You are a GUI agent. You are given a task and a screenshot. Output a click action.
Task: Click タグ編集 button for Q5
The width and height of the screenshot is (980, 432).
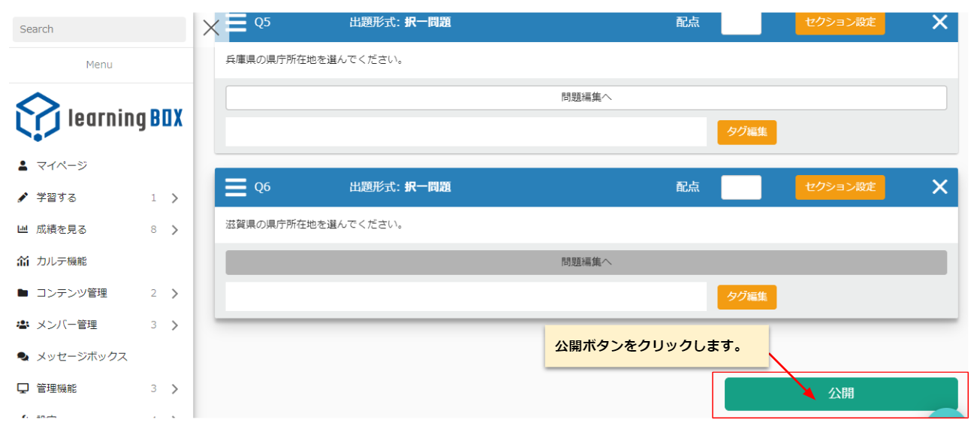click(x=746, y=131)
